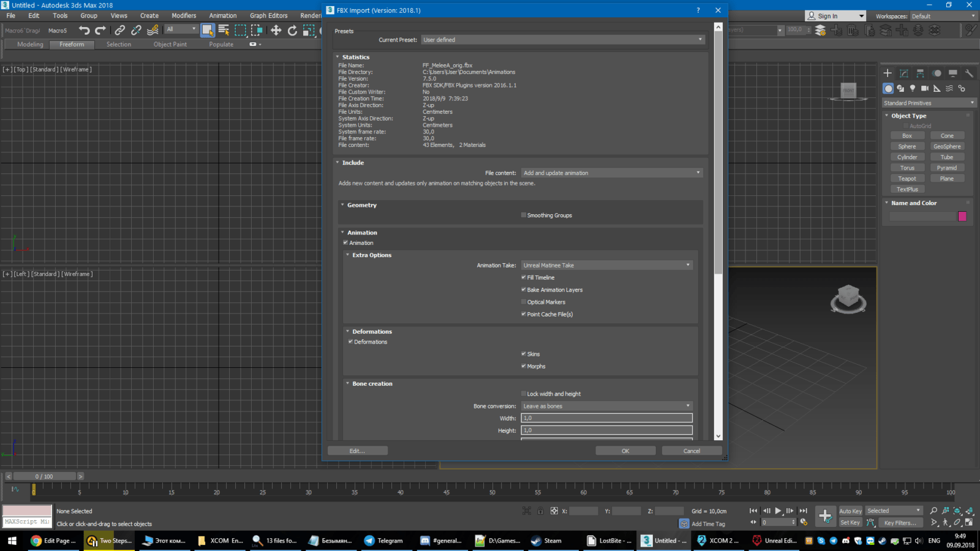Viewport: 980px width, 551px height.
Task: Open Layer Explorer icon in toolbar
Action: click(820, 30)
